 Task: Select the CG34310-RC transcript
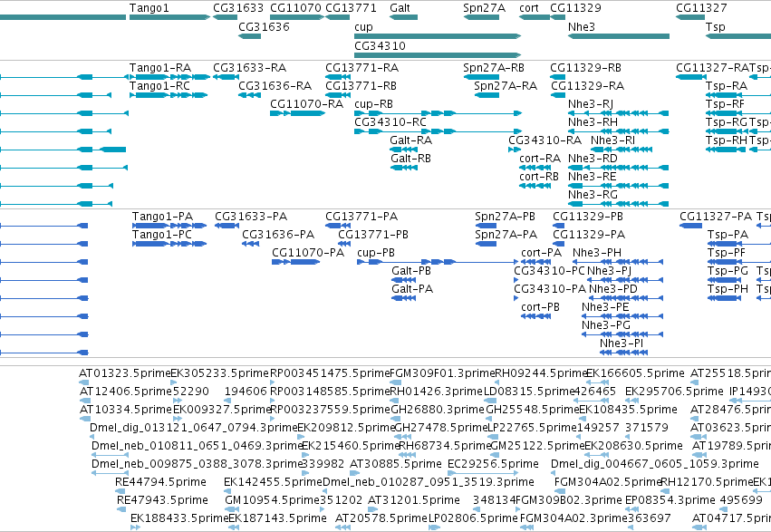[x=438, y=131]
